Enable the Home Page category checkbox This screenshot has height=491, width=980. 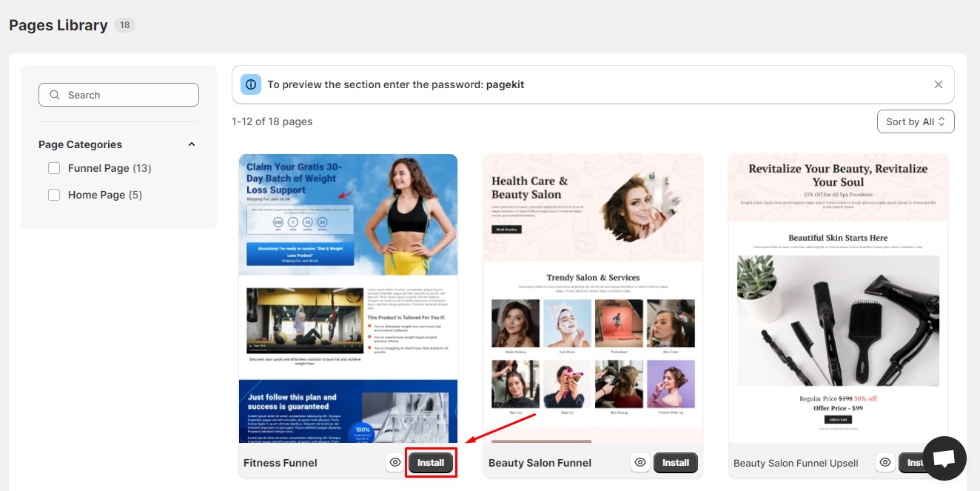point(54,195)
